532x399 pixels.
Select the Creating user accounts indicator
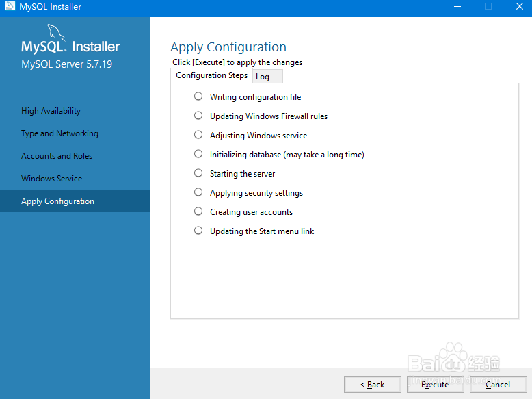pos(198,211)
